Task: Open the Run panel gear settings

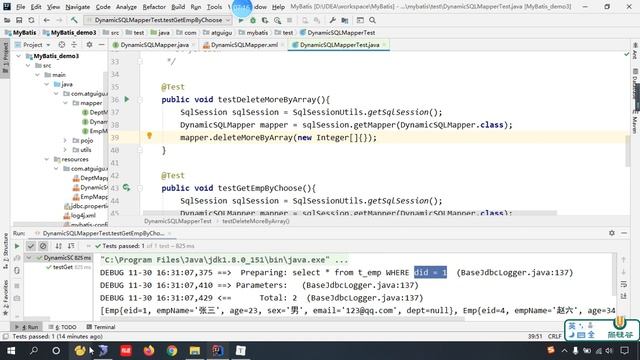Action: tap(611, 233)
